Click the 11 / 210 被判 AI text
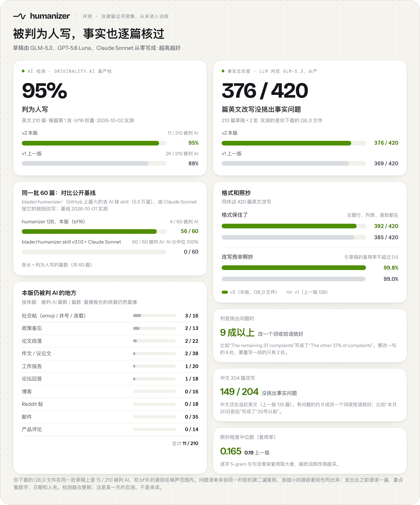Image resolution: width=420 pixels, height=505 pixels. 183,133
